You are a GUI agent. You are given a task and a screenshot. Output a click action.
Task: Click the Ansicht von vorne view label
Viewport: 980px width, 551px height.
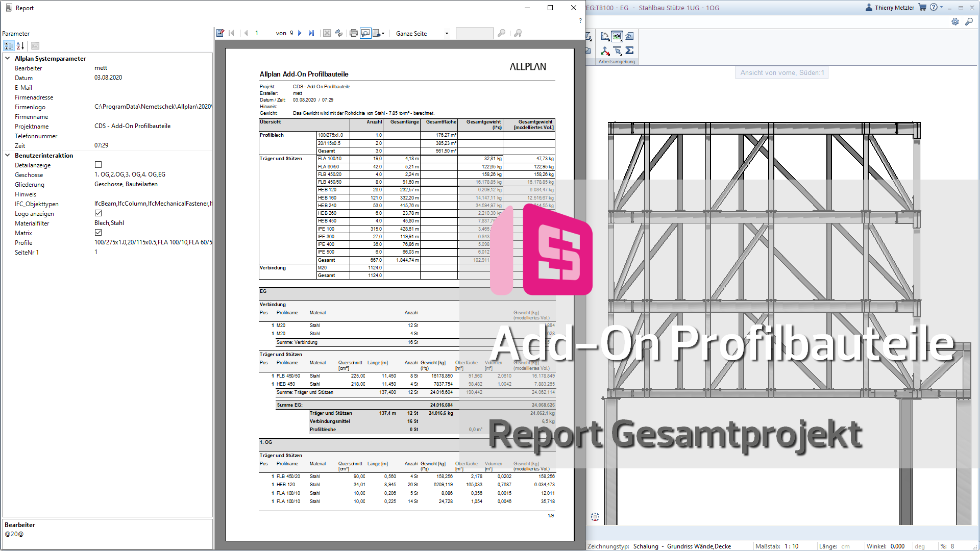[782, 73]
